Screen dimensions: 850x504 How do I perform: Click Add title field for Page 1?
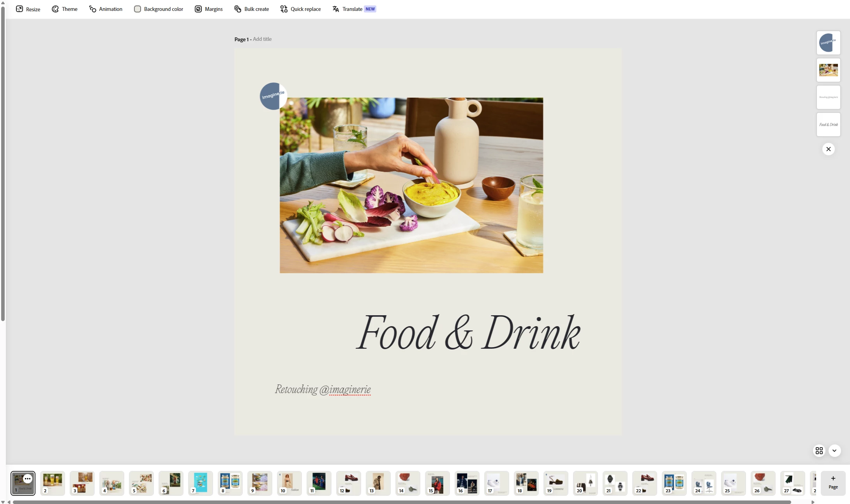pyautogui.click(x=262, y=39)
